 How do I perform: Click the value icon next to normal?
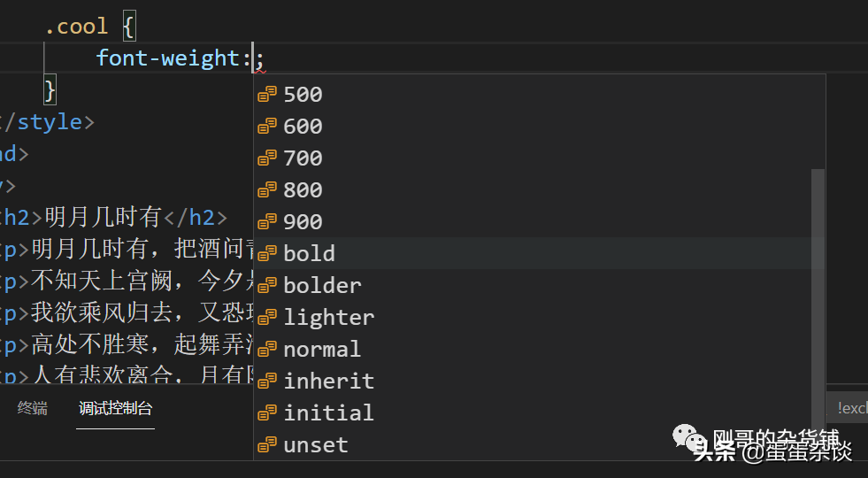[267, 350]
